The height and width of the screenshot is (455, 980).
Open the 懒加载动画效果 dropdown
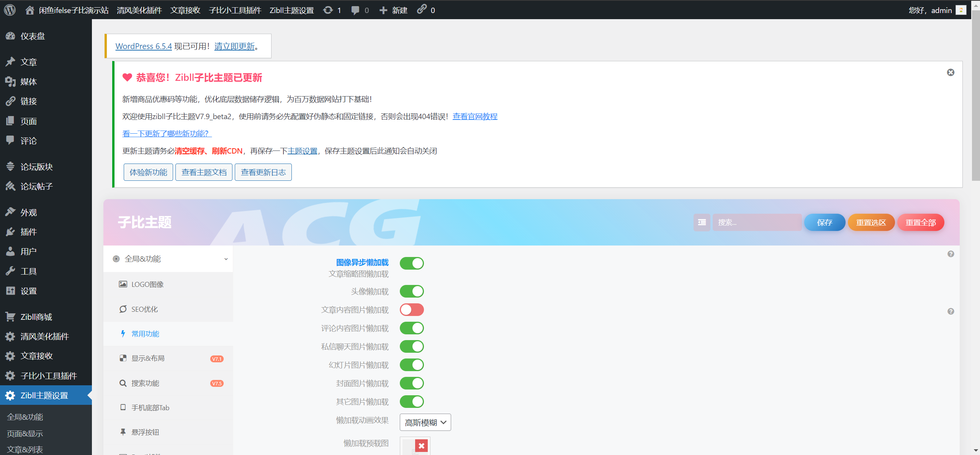[x=425, y=422]
